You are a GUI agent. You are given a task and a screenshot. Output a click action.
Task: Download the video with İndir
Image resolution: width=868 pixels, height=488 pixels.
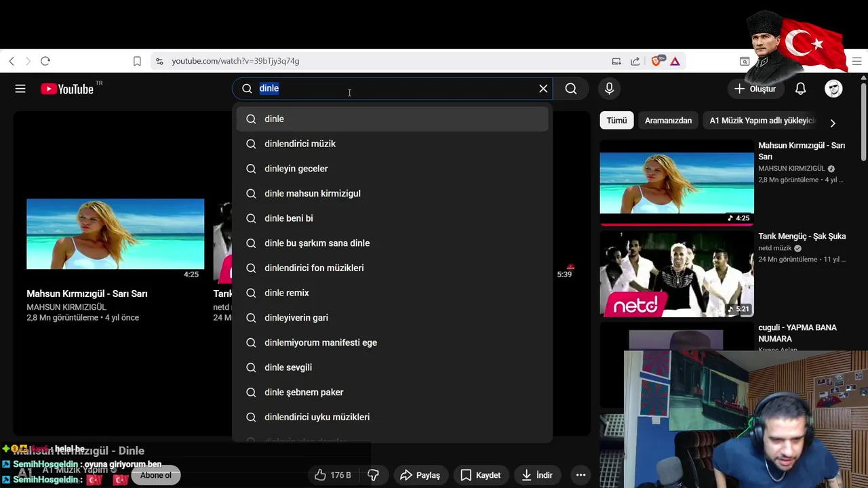point(537,475)
